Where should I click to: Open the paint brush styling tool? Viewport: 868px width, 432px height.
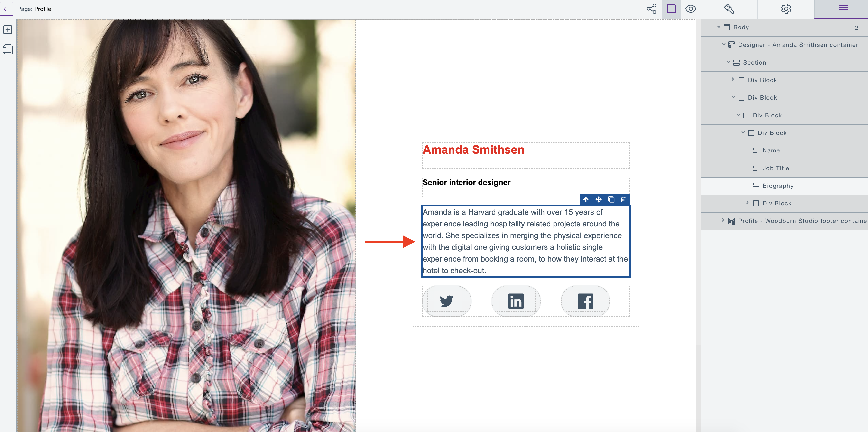(729, 9)
